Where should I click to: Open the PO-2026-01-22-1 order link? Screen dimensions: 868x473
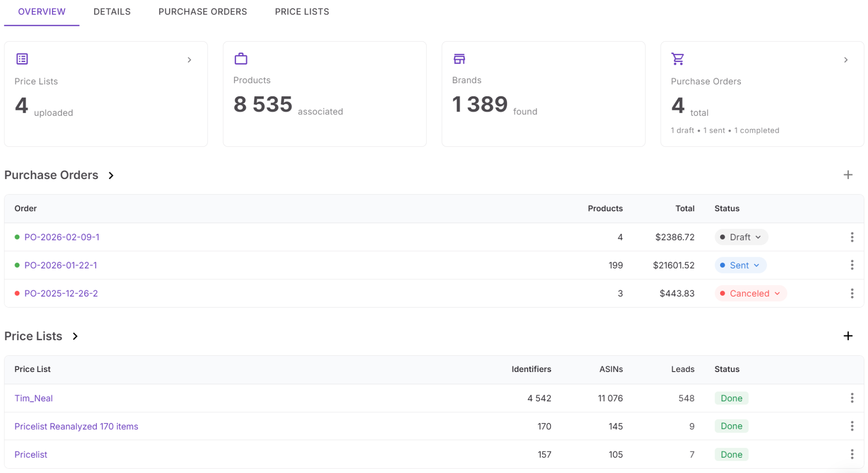pyautogui.click(x=61, y=266)
